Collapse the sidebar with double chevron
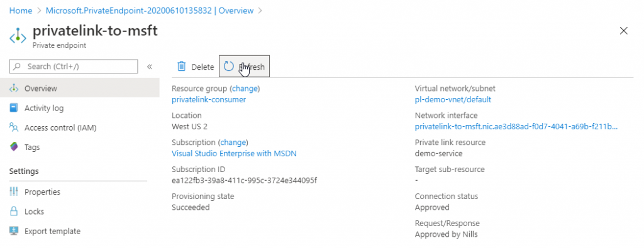 (x=150, y=67)
